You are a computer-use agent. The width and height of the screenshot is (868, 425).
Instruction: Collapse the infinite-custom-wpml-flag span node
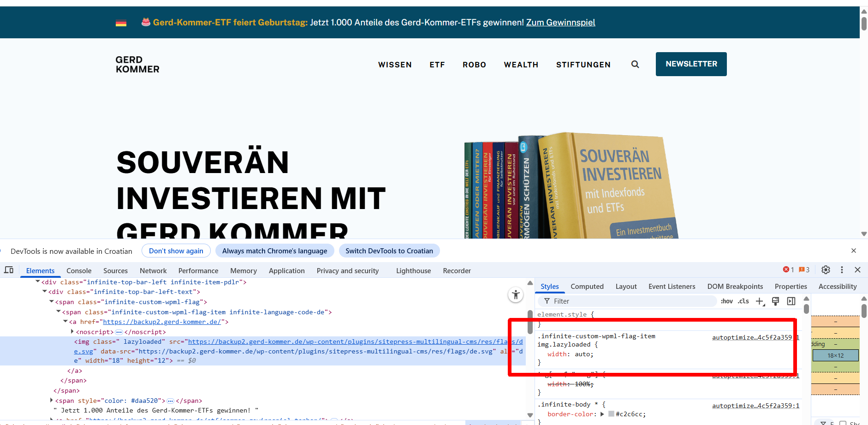pos(52,302)
